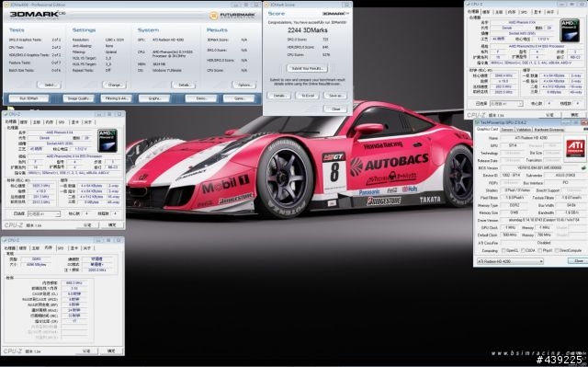The height and width of the screenshot is (367, 588).
Task: Click Run 3DMark button
Action: (28, 98)
